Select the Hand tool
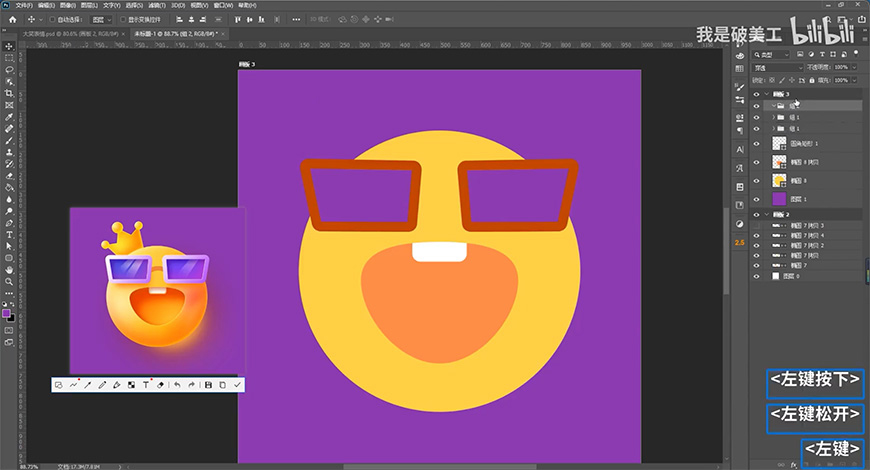 9,269
